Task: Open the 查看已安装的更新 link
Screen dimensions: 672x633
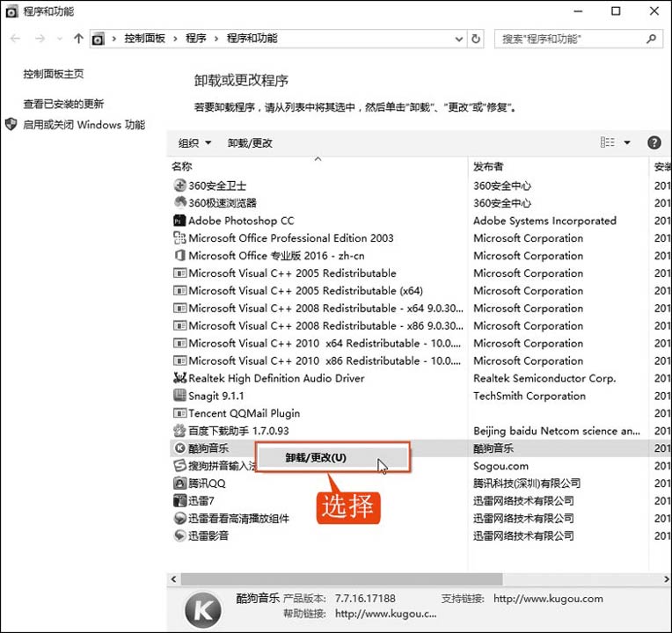Action: 63,104
